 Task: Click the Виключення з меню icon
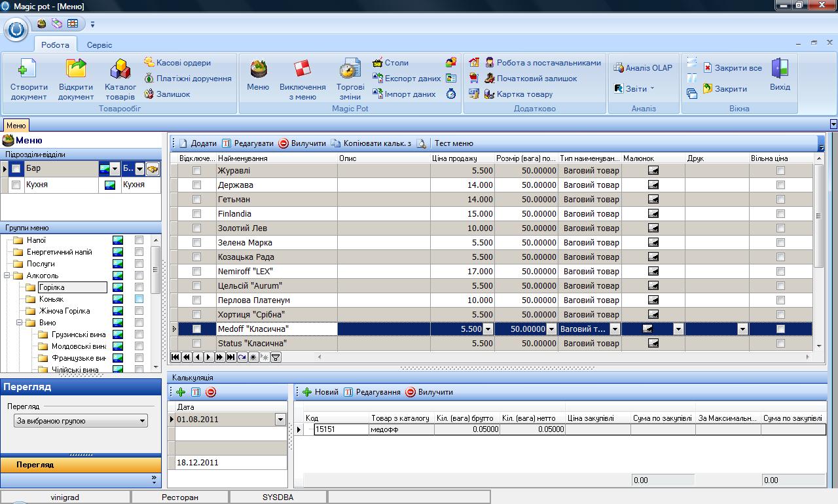(x=302, y=69)
